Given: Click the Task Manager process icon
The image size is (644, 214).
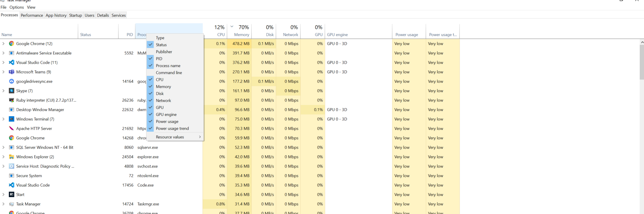Looking at the screenshot, I should (x=11, y=204).
